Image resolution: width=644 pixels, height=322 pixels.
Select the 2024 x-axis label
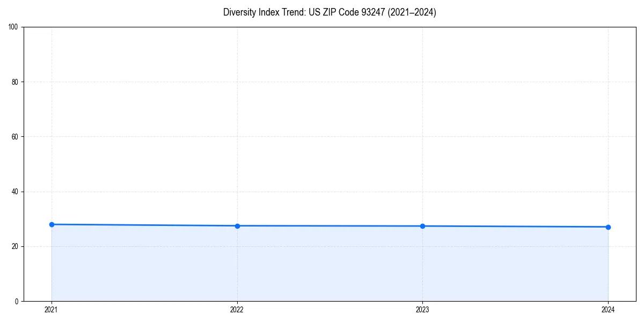pos(608,309)
